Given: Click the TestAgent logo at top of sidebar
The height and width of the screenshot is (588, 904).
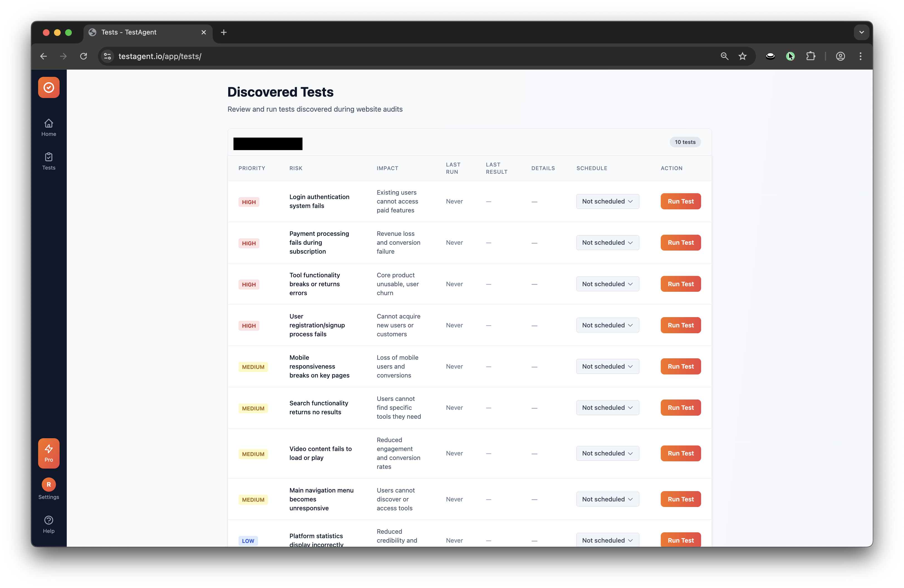Looking at the screenshot, I should (x=49, y=87).
